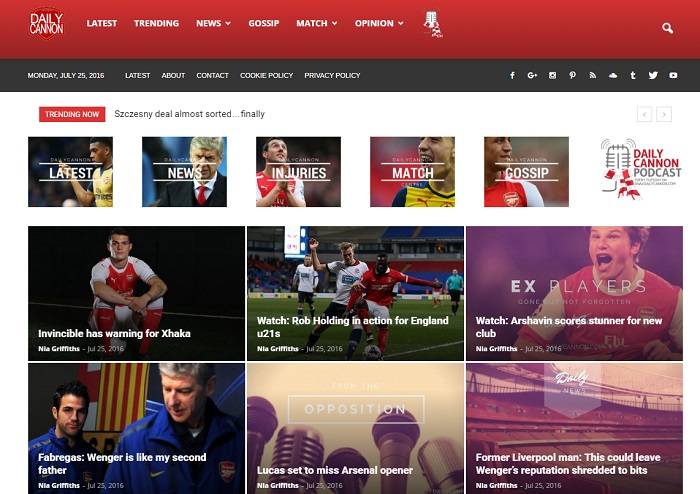Screen dimensions: 700x494
Task: Open the Pinterest social icon
Action: (x=572, y=75)
